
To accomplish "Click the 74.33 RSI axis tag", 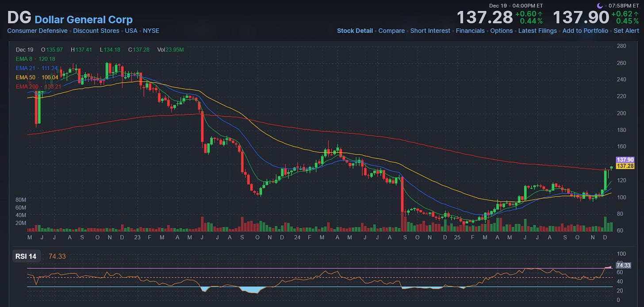I will 623,266.
